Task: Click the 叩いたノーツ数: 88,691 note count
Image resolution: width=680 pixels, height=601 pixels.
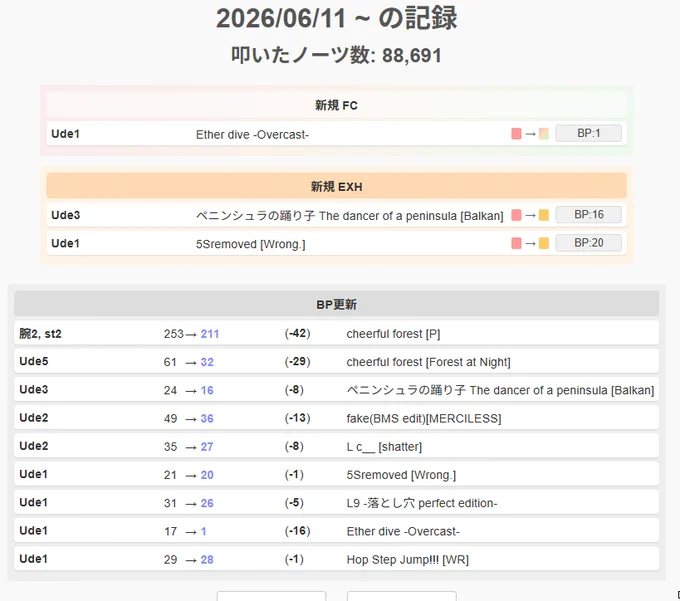Action: [337, 55]
